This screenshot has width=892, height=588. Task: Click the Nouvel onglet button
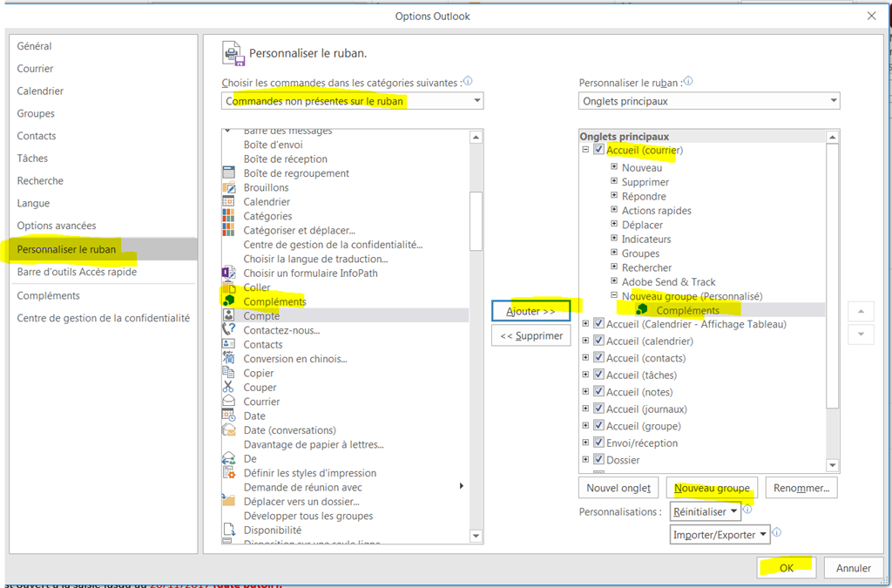coord(618,488)
